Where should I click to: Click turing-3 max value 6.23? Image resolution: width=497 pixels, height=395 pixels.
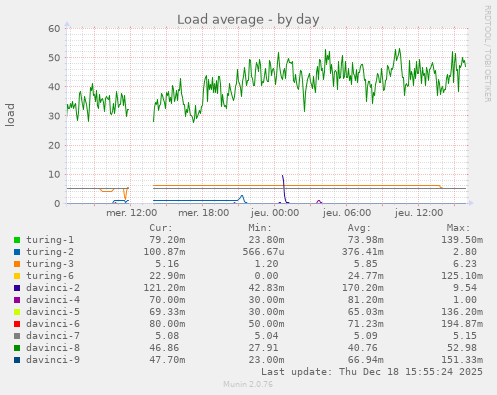465,264
